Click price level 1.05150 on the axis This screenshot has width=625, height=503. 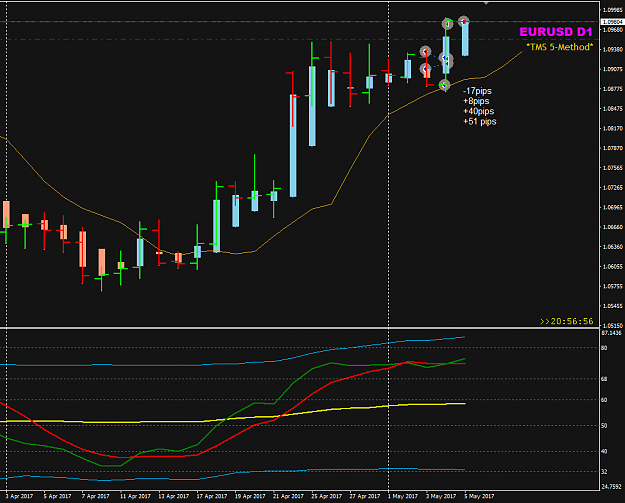click(613, 326)
